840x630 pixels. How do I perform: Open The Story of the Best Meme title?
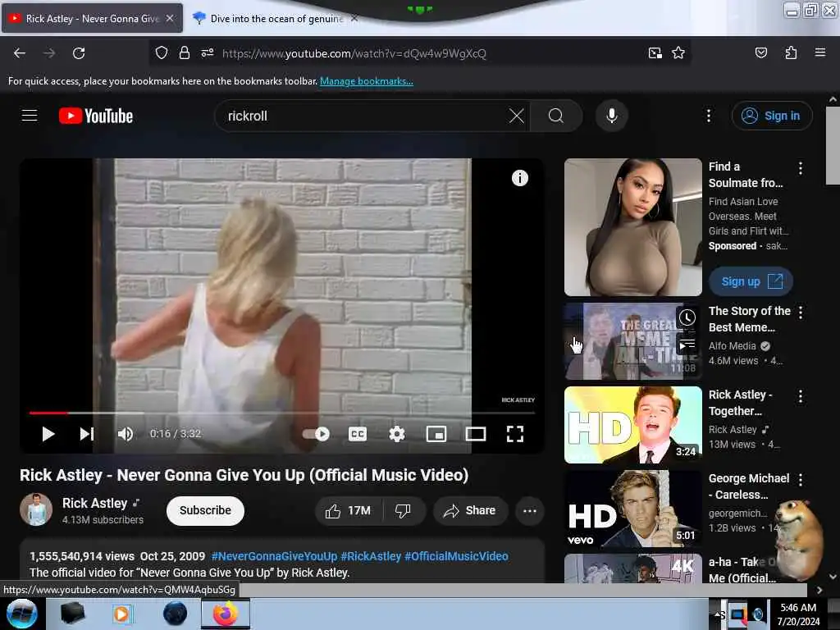coord(750,319)
